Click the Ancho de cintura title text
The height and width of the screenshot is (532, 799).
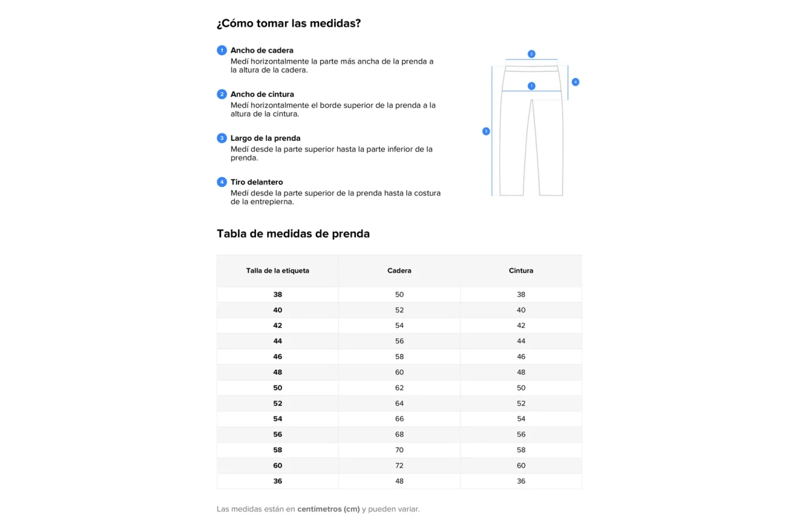click(x=262, y=94)
